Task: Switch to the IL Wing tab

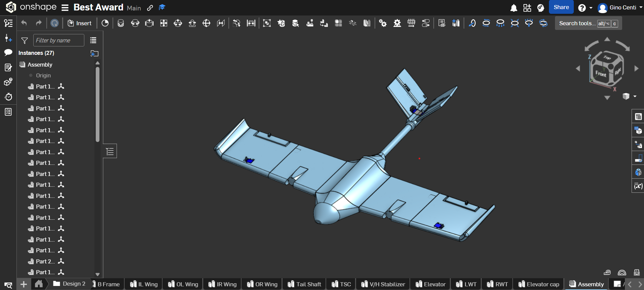Action: (143, 284)
